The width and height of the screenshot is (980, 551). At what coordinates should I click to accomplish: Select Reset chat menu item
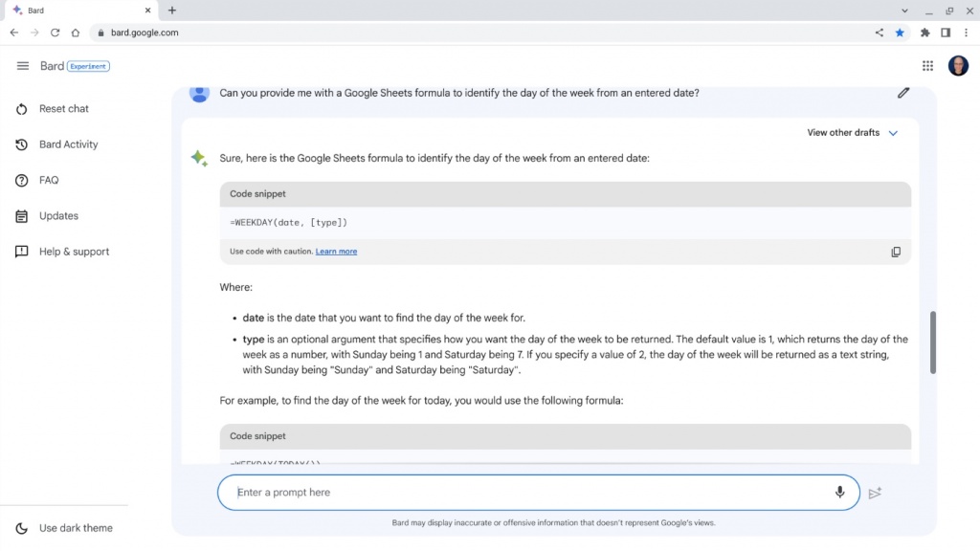(64, 109)
